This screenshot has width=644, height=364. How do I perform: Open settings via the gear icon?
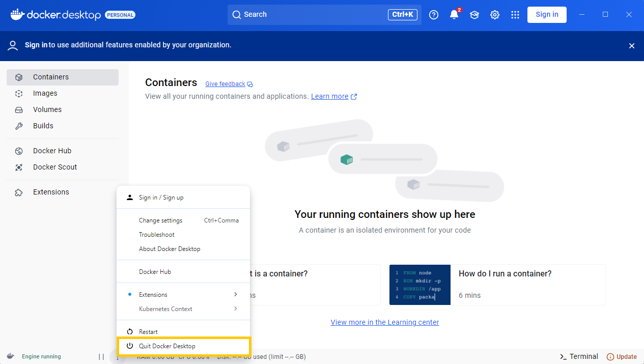(x=495, y=15)
